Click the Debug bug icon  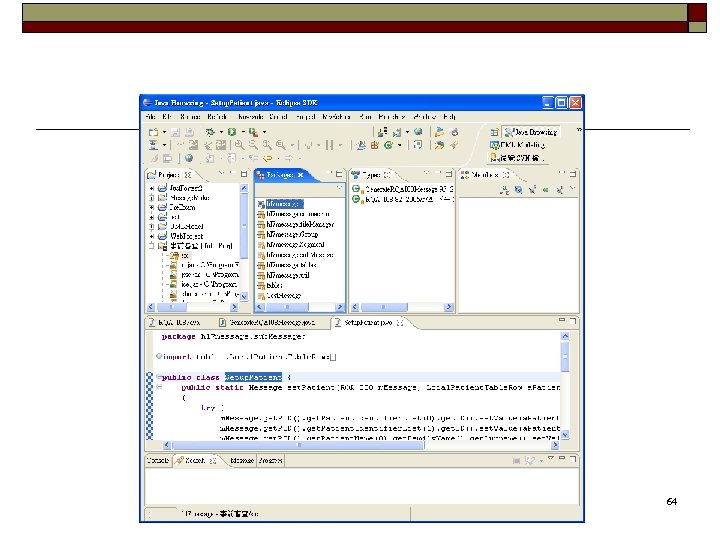click(x=210, y=132)
